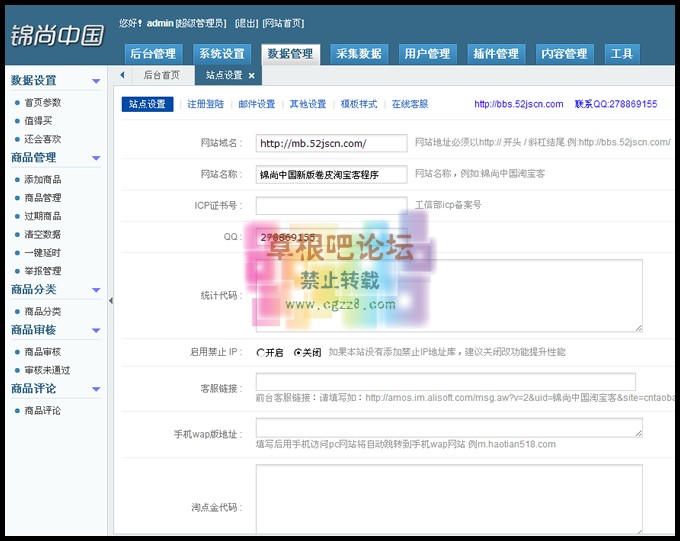Open the 用户管理 top menu
This screenshot has width=680, height=541.
(427, 54)
